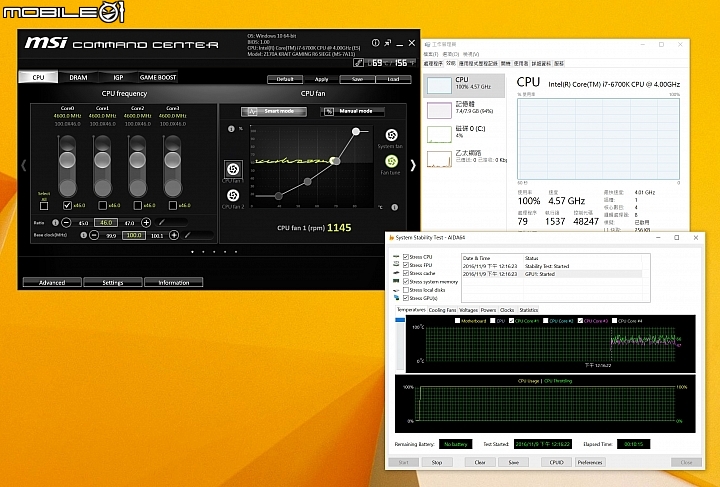Switch to the IGP tab
The width and height of the screenshot is (720, 487).
(x=118, y=77)
